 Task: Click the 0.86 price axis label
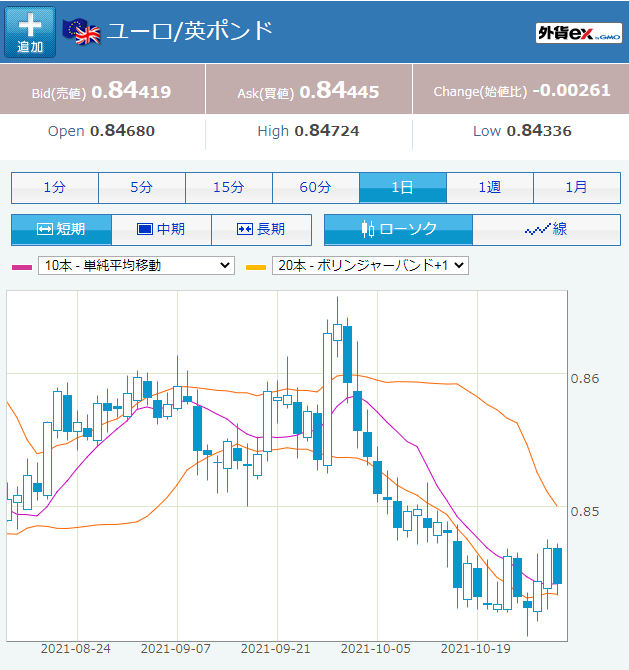585,379
